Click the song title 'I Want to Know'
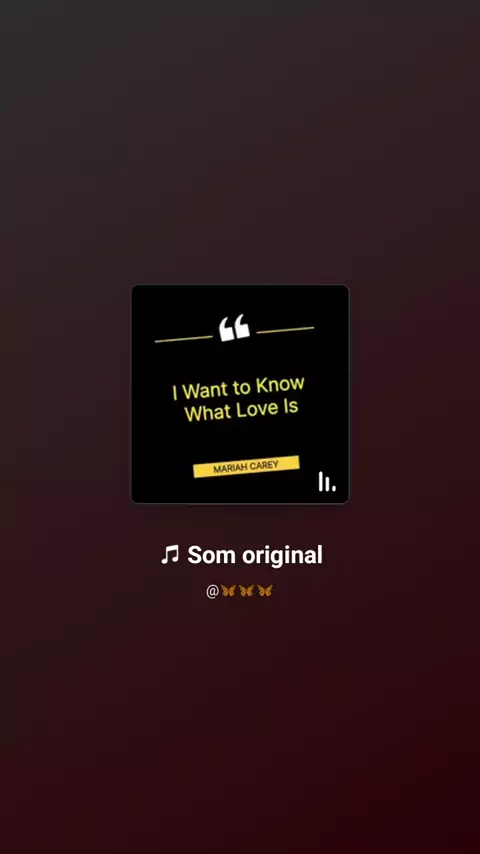Viewport: 480px width, 854px height. pos(238,388)
